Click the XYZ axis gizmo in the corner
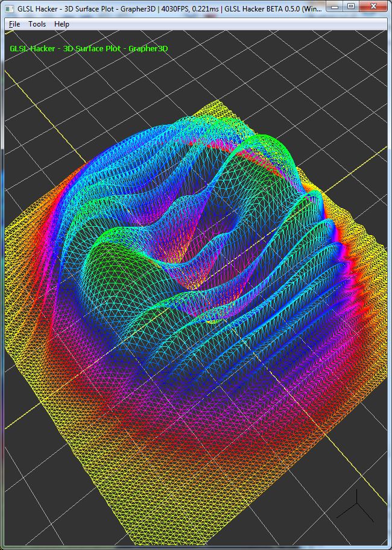The width and height of the screenshot is (392, 550). tap(356, 505)
